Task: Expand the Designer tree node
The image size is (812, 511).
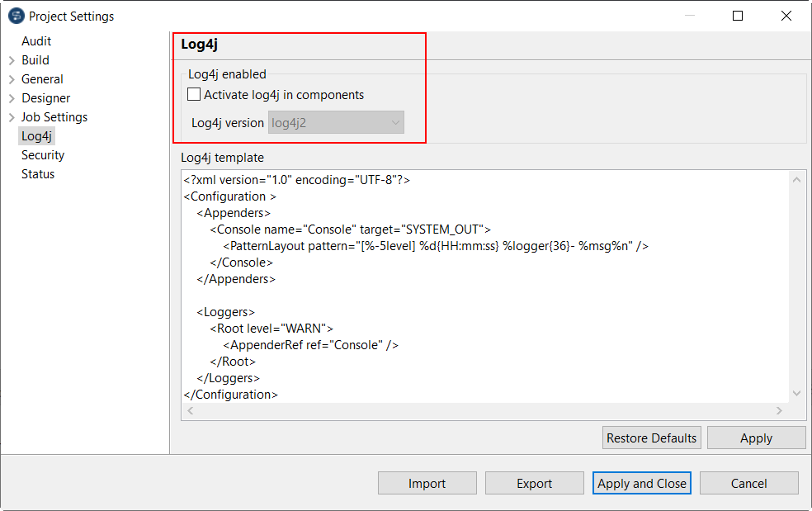Action: click(12, 98)
